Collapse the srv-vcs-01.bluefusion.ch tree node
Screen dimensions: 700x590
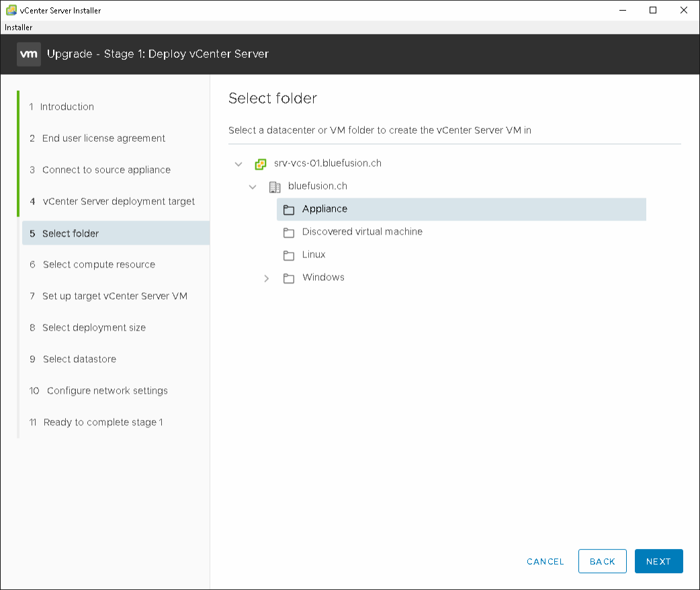(x=238, y=164)
